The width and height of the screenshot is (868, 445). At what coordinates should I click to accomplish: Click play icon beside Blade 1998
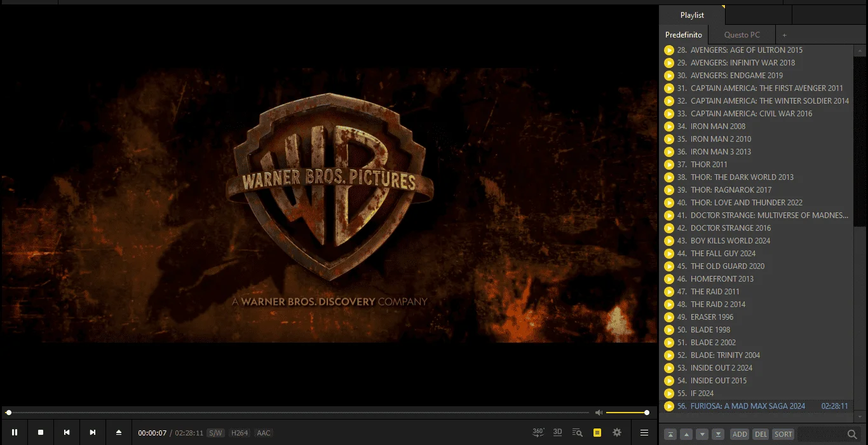pos(669,330)
